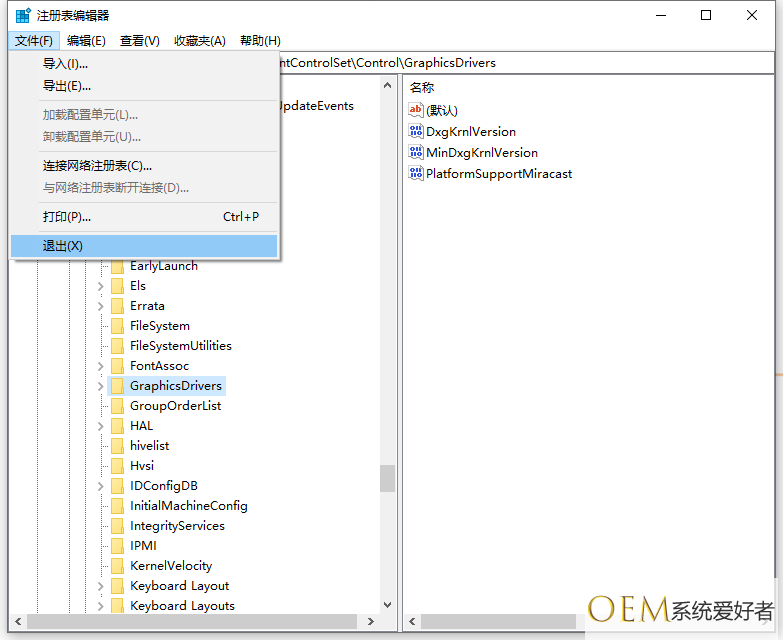Expand the FontAssoc tree node
Screen dimensions: 783x640
pyautogui.click(x=100, y=366)
